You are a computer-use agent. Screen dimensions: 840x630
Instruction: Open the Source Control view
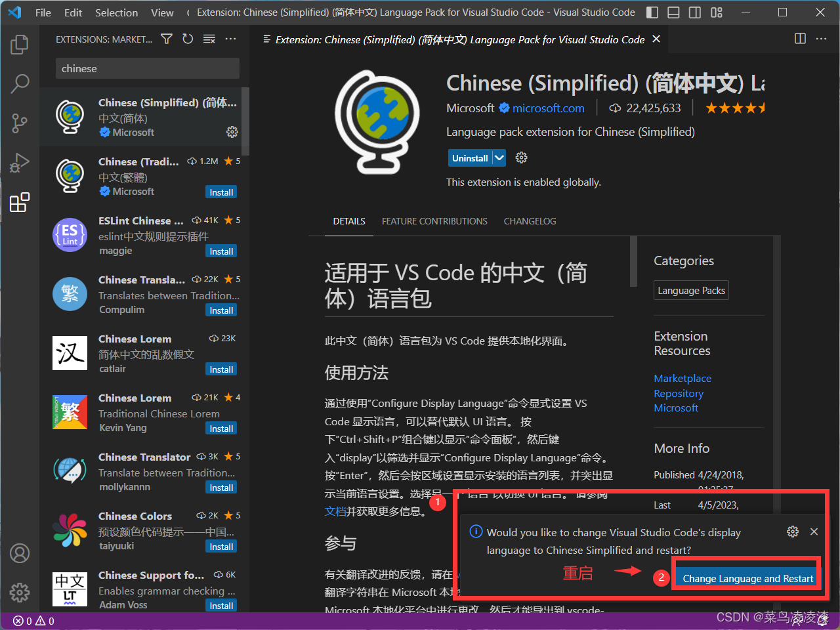click(x=20, y=123)
